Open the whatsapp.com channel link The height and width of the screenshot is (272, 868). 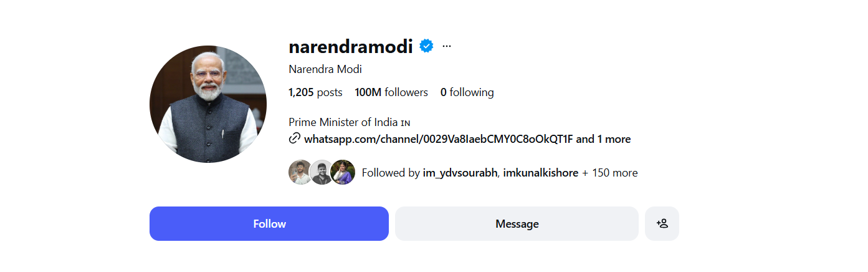tap(438, 139)
